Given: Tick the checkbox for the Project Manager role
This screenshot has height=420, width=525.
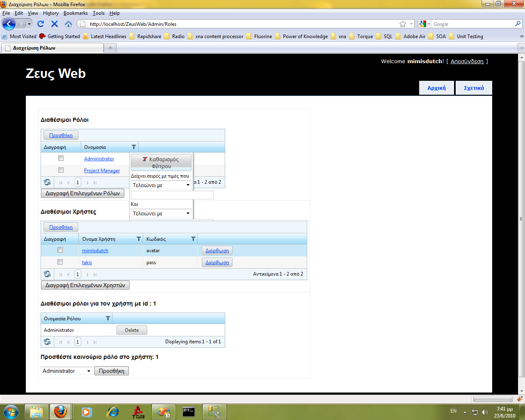Looking at the screenshot, I should [x=61, y=170].
